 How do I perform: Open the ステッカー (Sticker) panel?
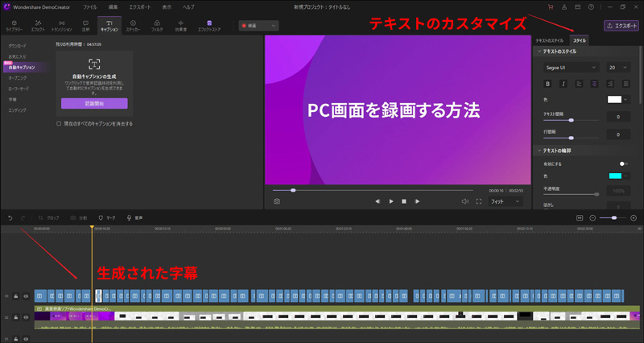coord(133,26)
